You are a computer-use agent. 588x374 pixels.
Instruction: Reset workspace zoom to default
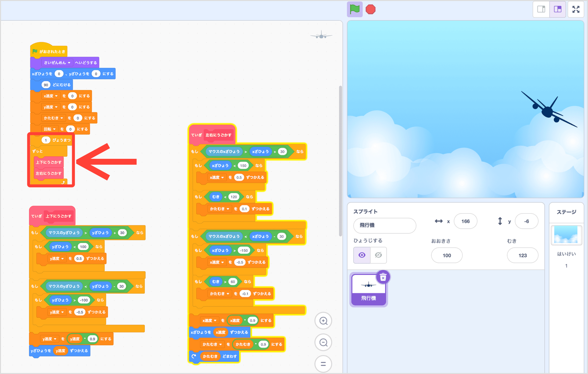coord(323,364)
